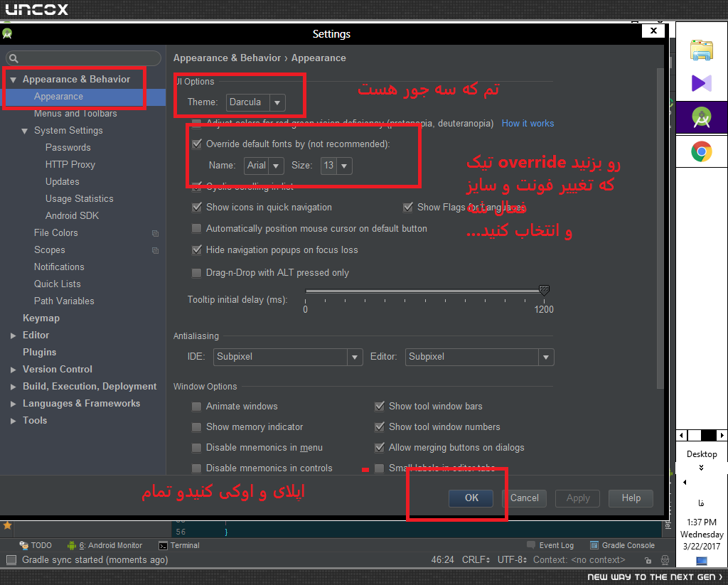Expand Languages & Frameworks node
Viewport: 728px width, 585px height.
tap(13, 404)
